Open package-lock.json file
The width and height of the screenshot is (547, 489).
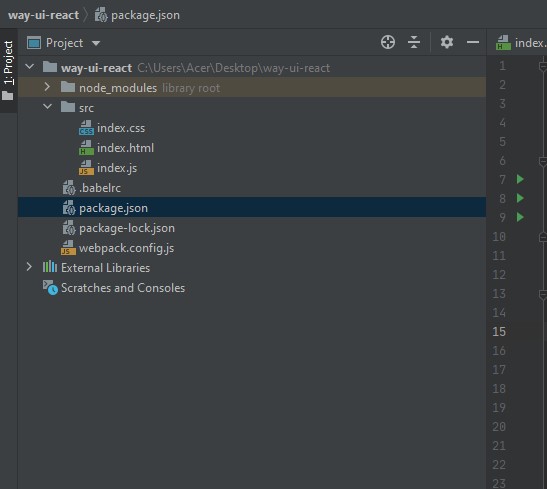coord(252,228)
